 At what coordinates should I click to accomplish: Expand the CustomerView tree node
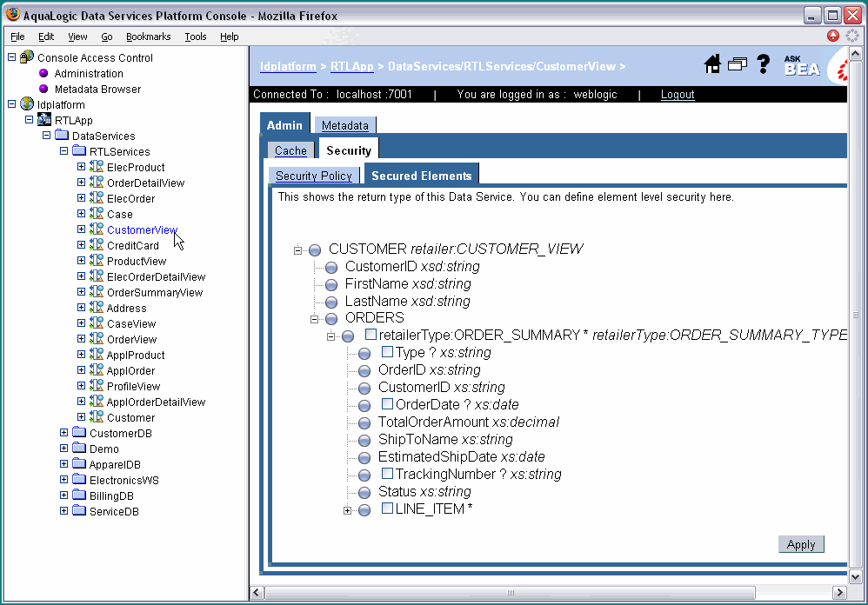tap(82, 229)
